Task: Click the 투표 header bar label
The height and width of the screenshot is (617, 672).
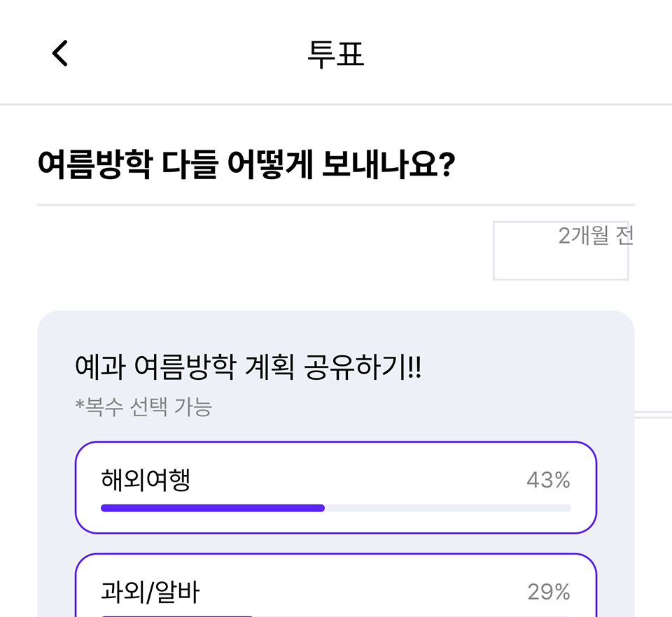Action: click(335, 53)
